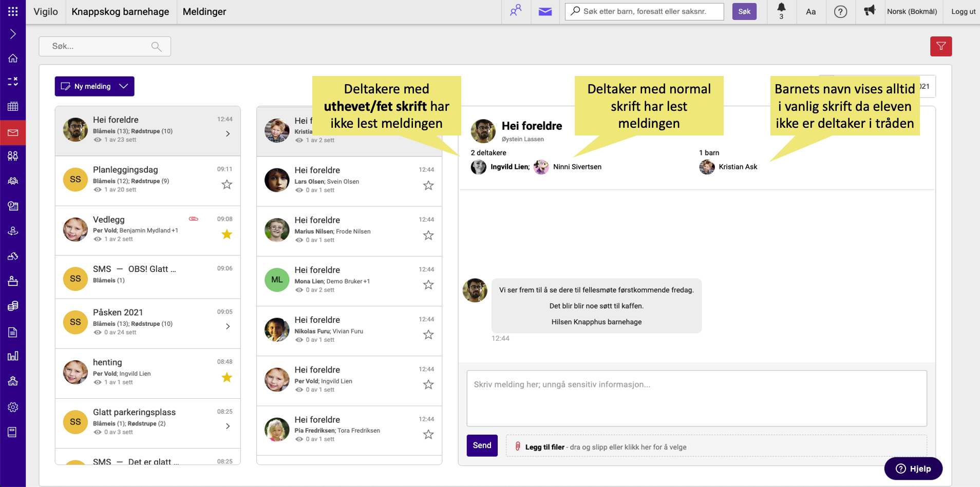Viewport: 980px width, 487px height.
Task: Open the Norsk (Bokmål) language menu
Action: point(912,11)
